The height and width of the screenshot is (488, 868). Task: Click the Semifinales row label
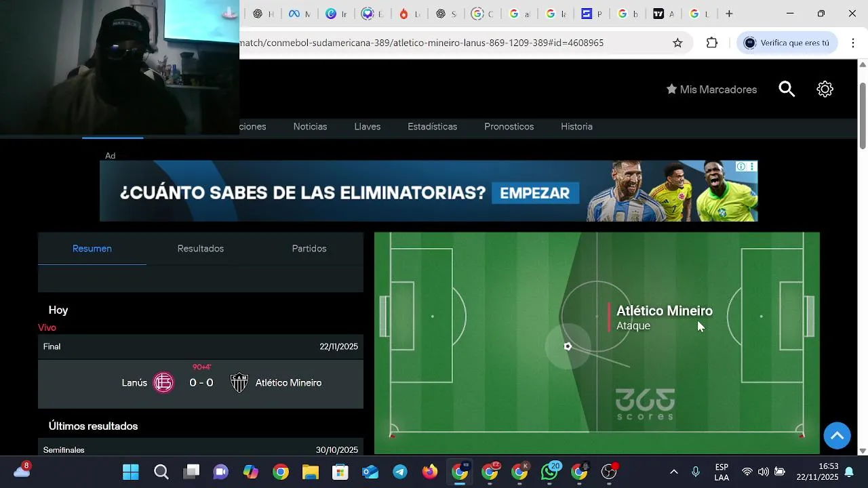click(64, 450)
